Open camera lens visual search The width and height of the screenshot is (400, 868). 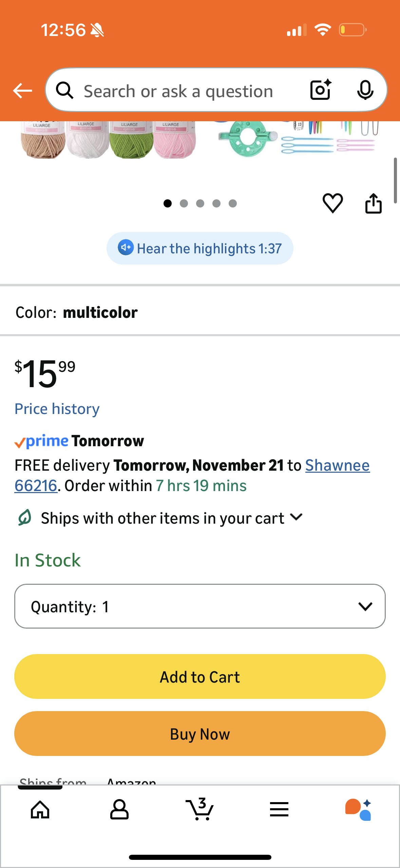[x=320, y=90]
